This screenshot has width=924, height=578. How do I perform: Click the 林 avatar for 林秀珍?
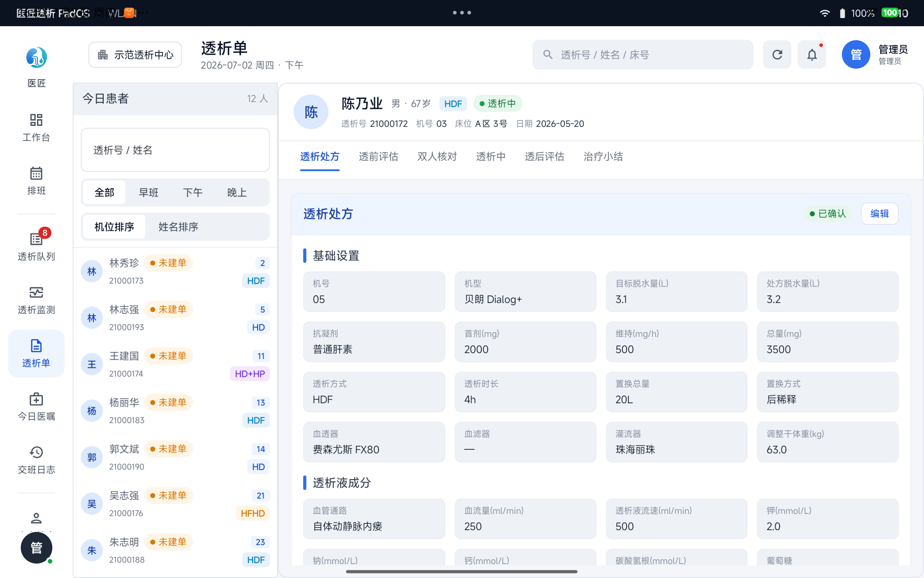[92, 271]
